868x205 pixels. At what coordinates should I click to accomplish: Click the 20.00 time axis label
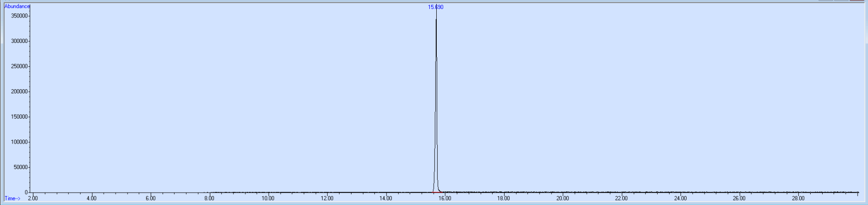562,199
